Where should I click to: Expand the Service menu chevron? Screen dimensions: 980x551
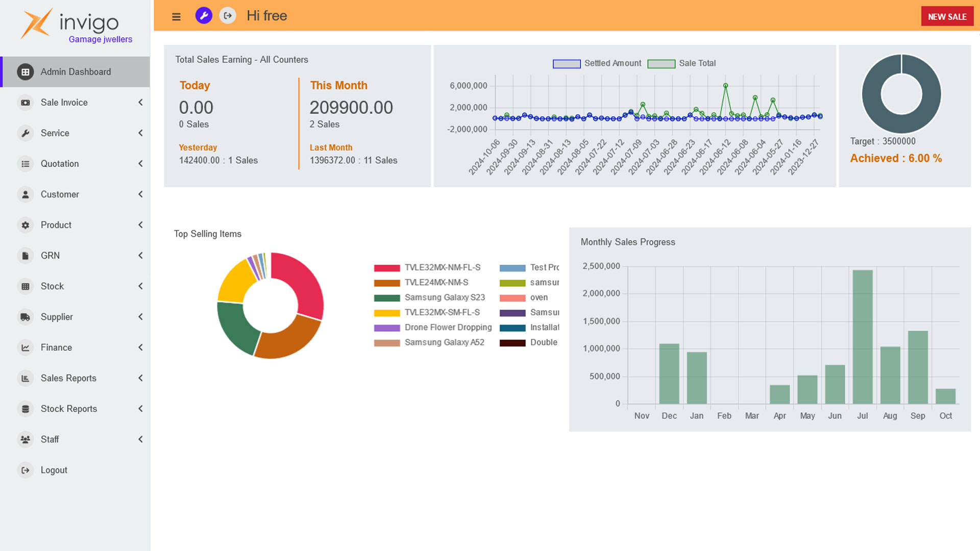click(x=140, y=133)
